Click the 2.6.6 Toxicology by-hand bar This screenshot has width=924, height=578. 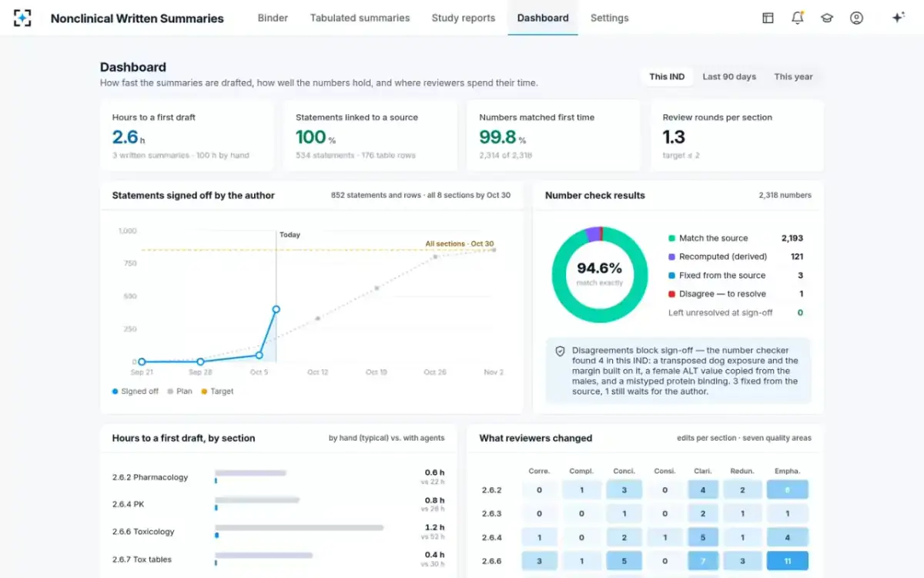coord(299,528)
